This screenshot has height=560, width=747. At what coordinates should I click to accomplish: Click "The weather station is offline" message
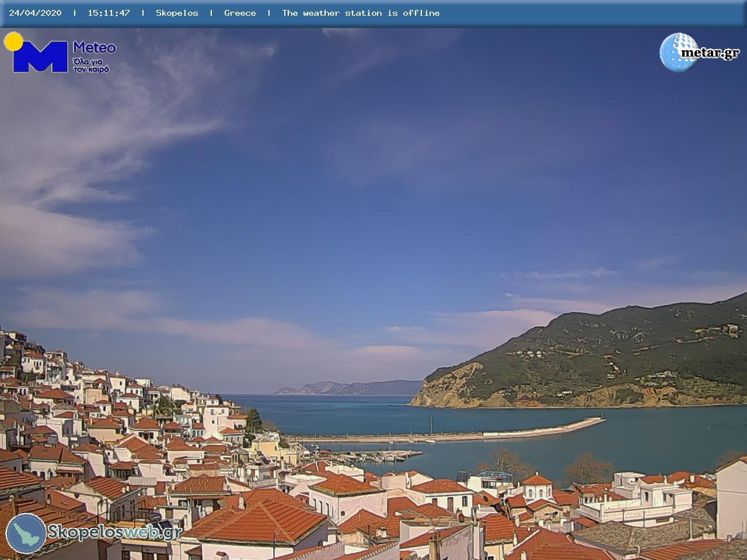click(x=361, y=13)
